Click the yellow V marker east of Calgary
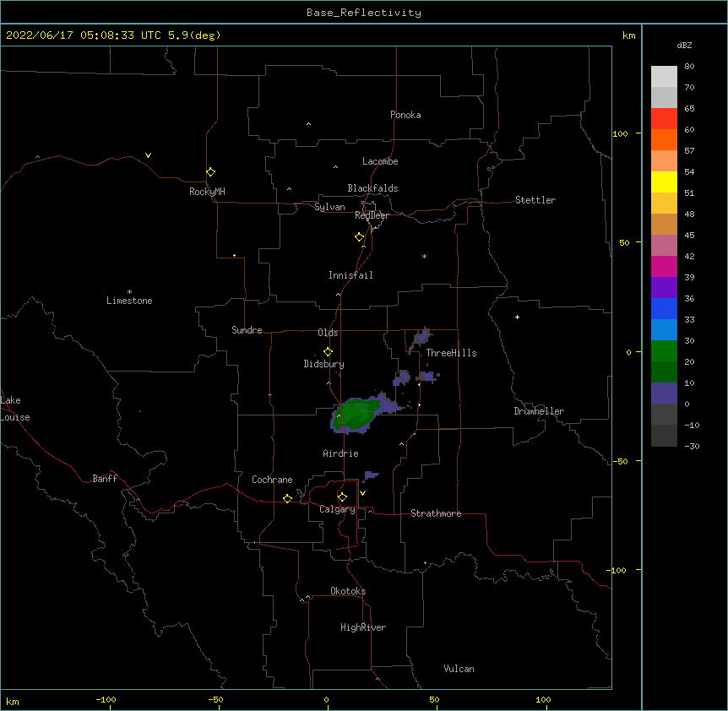 point(362,493)
